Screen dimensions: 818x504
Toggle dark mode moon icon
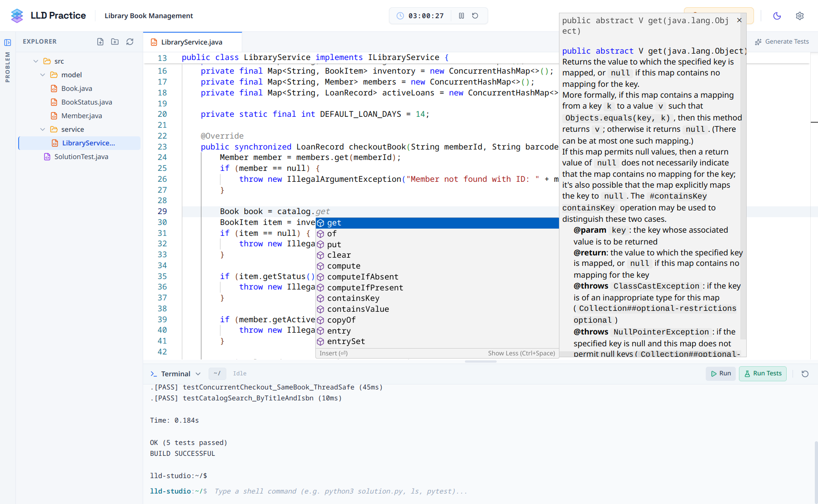(777, 16)
